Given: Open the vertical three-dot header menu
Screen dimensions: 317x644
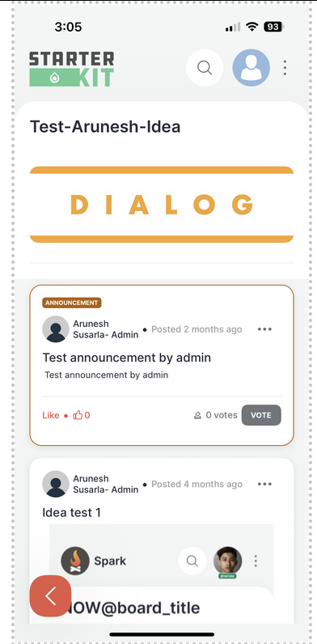Looking at the screenshot, I should click(285, 68).
